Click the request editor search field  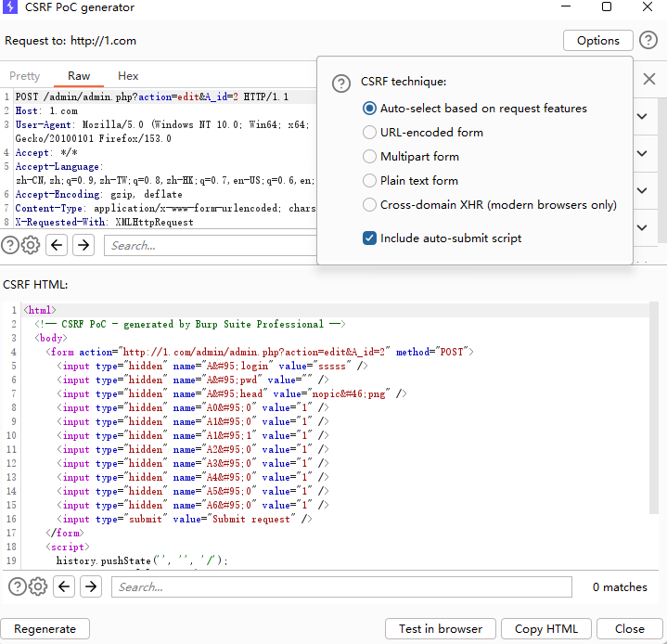211,246
